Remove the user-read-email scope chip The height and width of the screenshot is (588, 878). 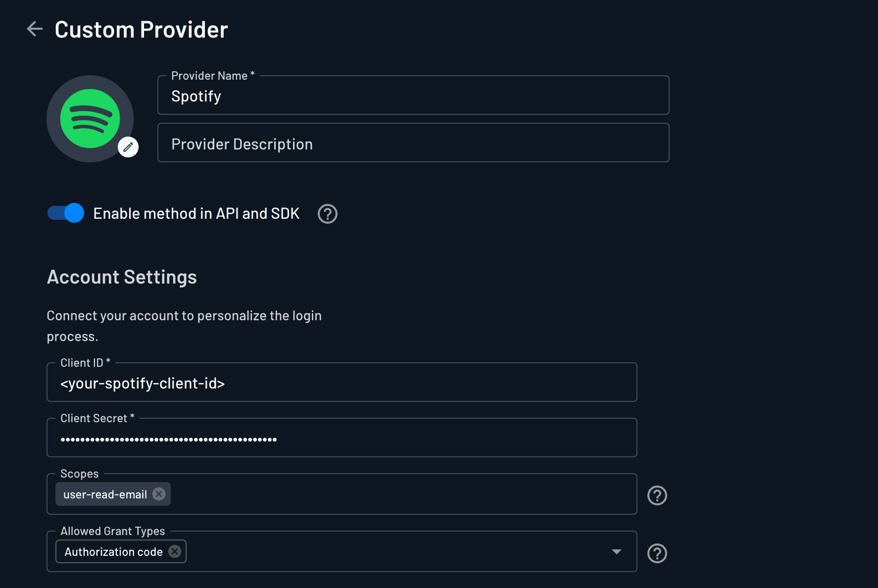coord(159,493)
